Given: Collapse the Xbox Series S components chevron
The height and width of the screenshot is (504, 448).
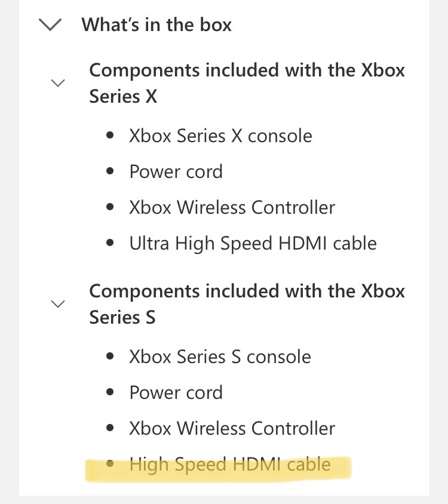Looking at the screenshot, I should 58,304.
